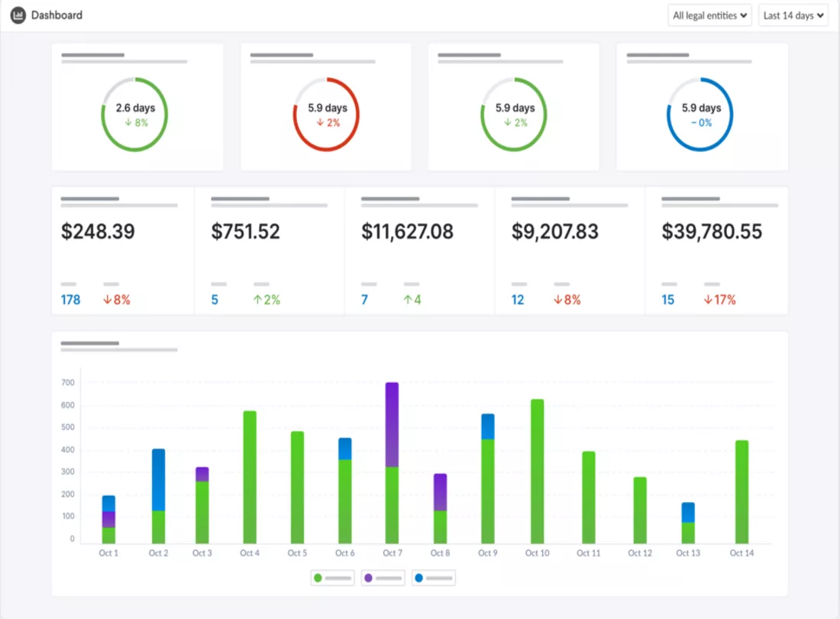Viewport: 840px width, 619px height.
Task: Click the blue 15 count link
Action: point(667,300)
